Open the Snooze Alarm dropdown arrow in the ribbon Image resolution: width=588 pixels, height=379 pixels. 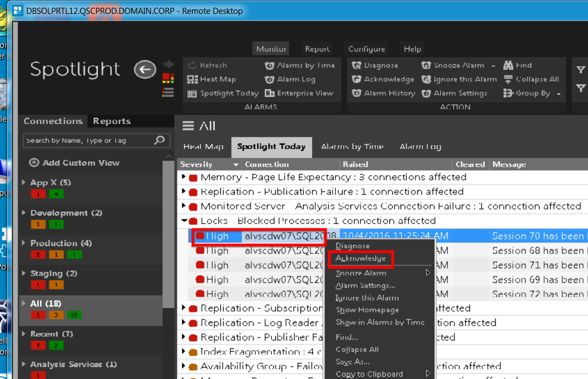[x=493, y=66]
